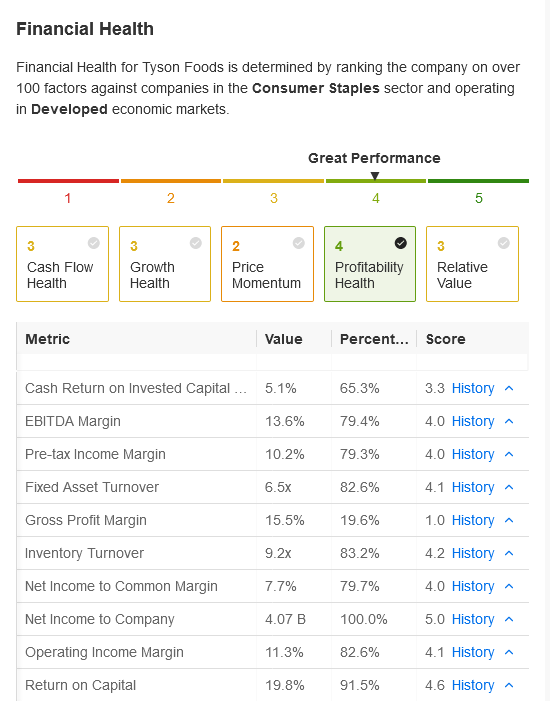Sort by the Score column header
This screenshot has width=550, height=701.
[473, 339]
